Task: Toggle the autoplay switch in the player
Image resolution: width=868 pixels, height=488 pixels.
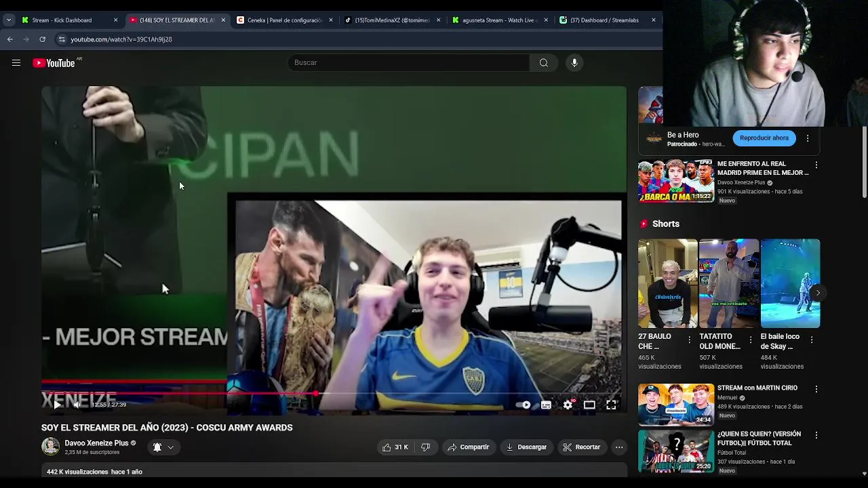Action: pyautogui.click(x=523, y=405)
